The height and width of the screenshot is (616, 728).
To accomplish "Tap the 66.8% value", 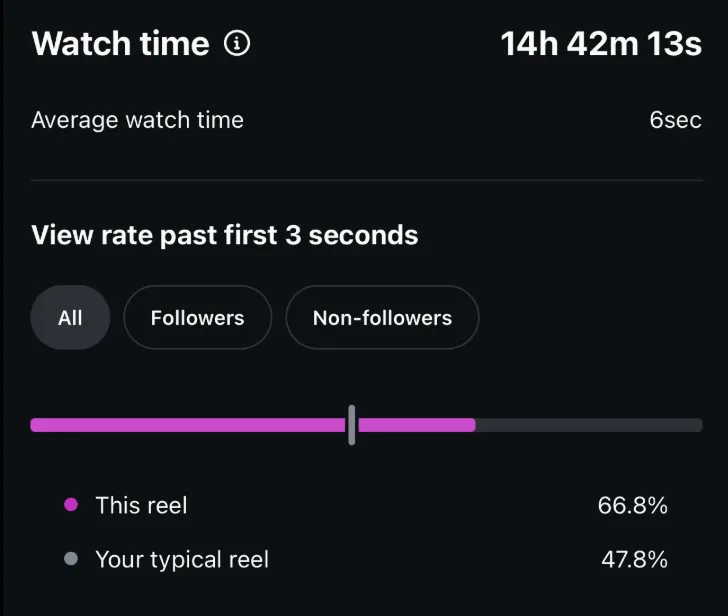I will pos(632,505).
